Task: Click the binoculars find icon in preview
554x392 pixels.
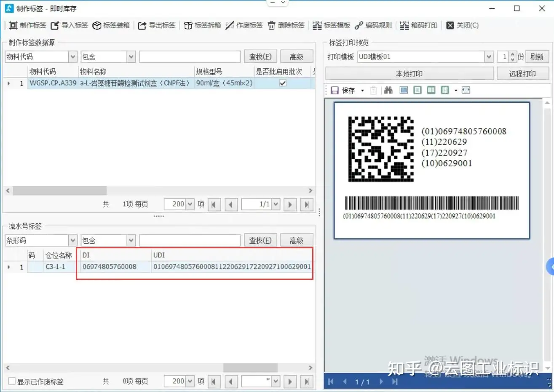Action: [388, 90]
